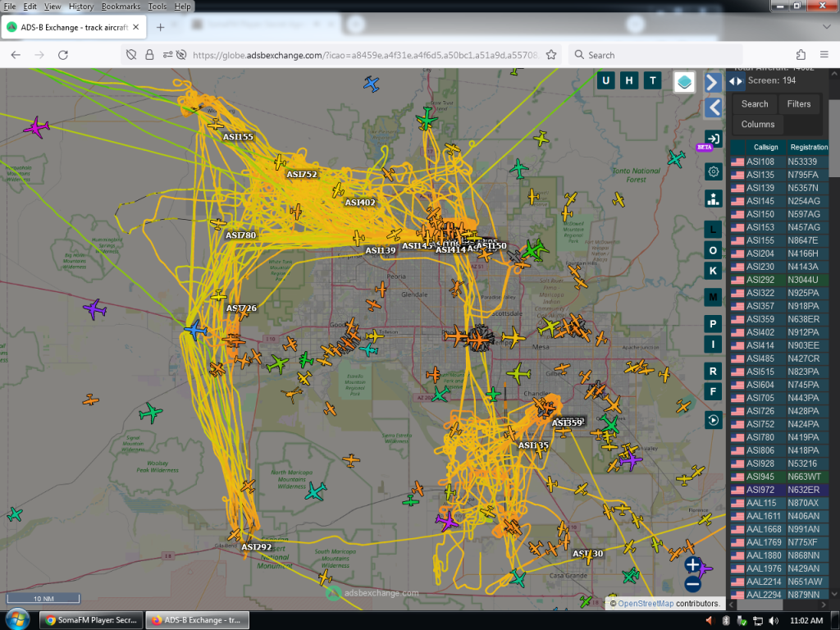Toggle the P map button
Screen dimensions: 840x630
(x=713, y=323)
